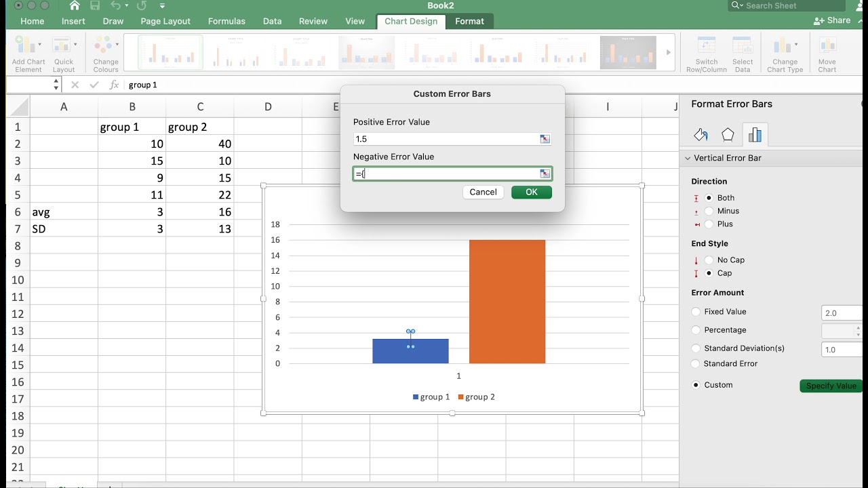
Task: Click the Standard Deviation 1.0 input box
Action: click(842, 350)
